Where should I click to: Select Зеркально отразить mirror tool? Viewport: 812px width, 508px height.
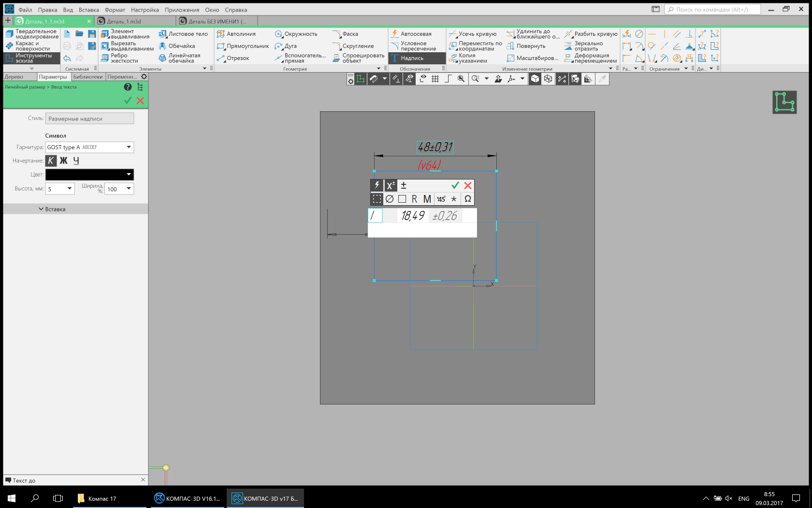(583, 46)
